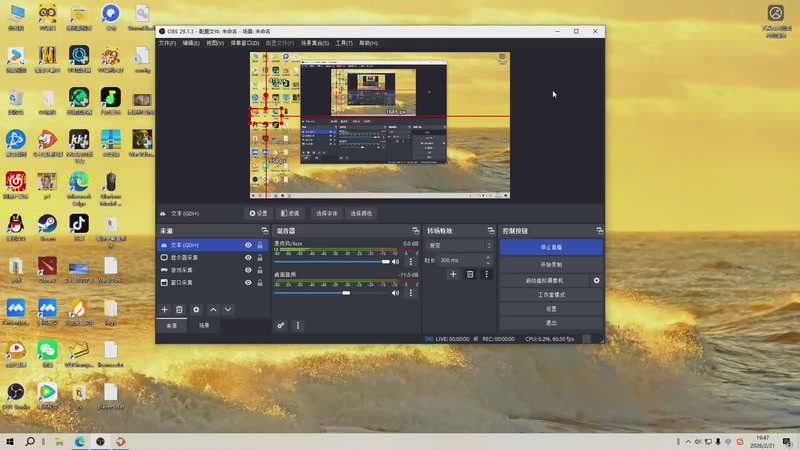Image resolution: width=800 pixels, height=450 pixels.
Task: Open virtual camera settings gear
Action: coord(596,281)
